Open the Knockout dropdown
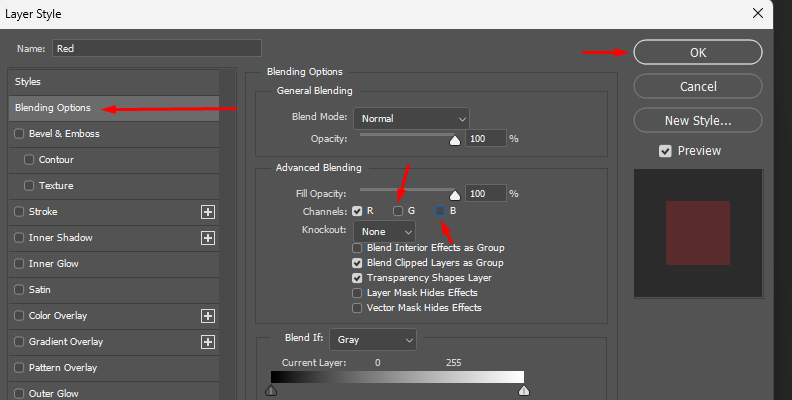This screenshot has width=792, height=400. tap(384, 232)
